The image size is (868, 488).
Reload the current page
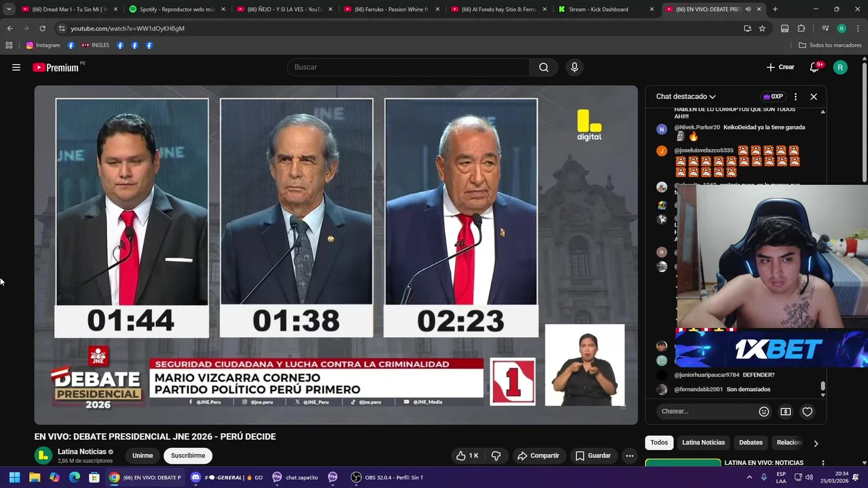coord(42,28)
